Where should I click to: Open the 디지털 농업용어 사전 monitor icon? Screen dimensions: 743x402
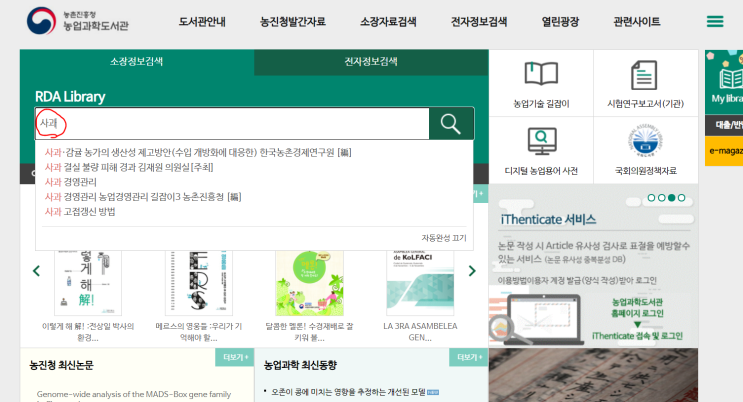tap(542, 141)
